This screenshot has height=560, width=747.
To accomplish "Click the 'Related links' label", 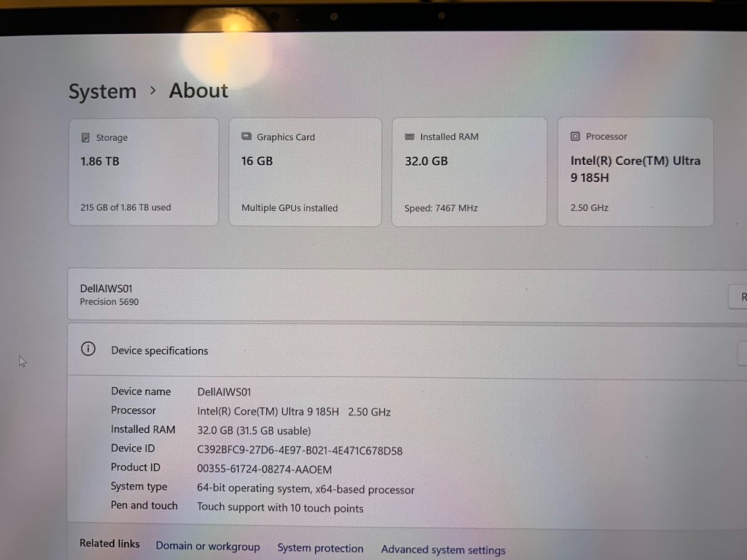I will coord(109,543).
